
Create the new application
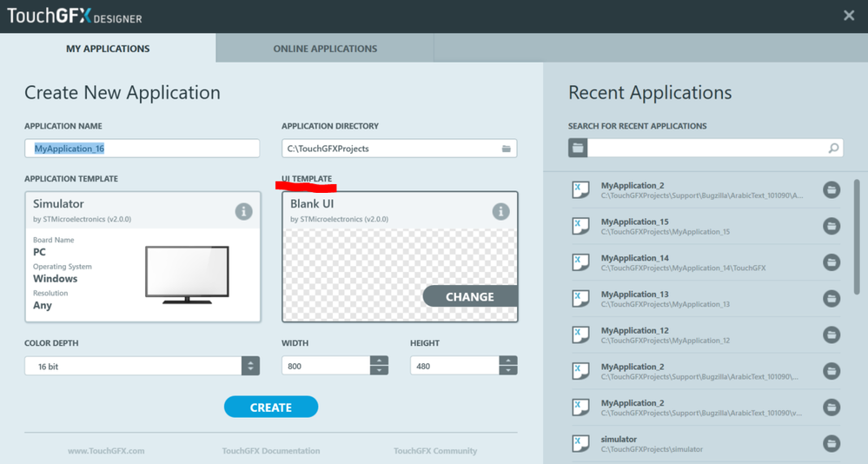tap(271, 407)
